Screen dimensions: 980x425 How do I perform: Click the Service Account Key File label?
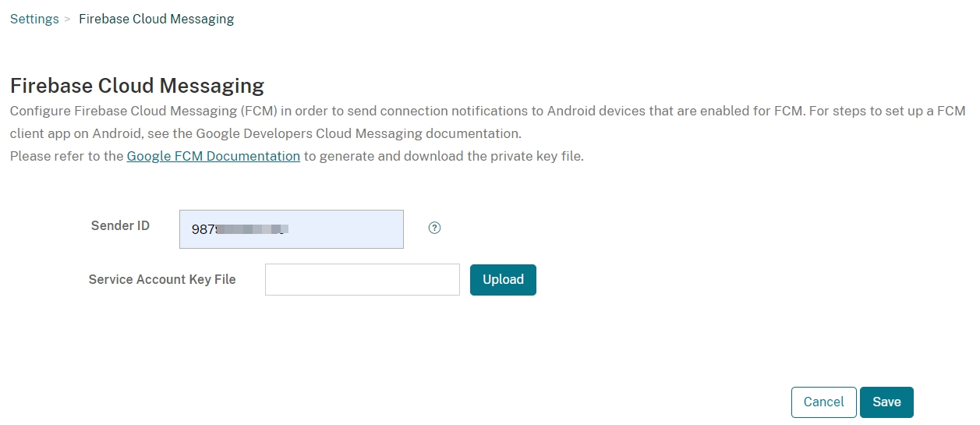pyautogui.click(x=162, y=279)
